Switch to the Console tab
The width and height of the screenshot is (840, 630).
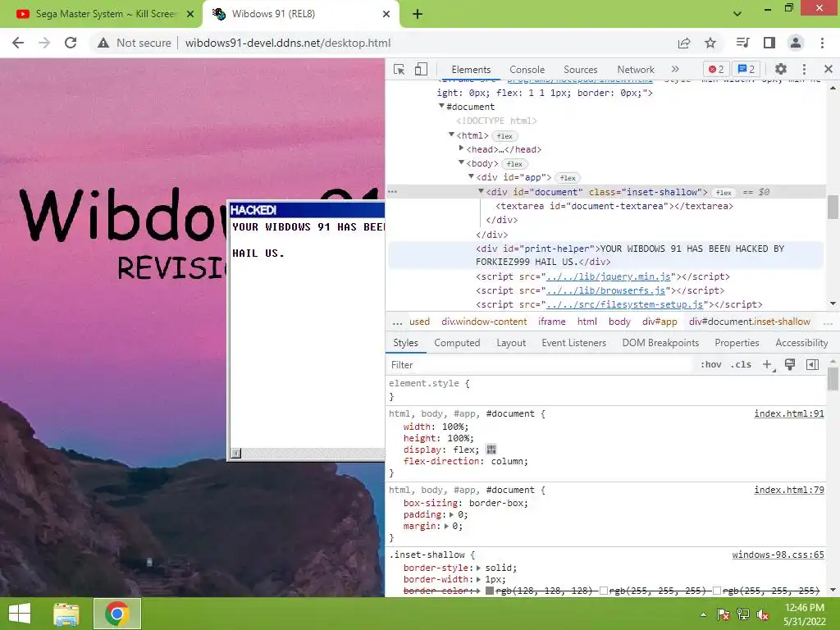[x=527, y=70]
